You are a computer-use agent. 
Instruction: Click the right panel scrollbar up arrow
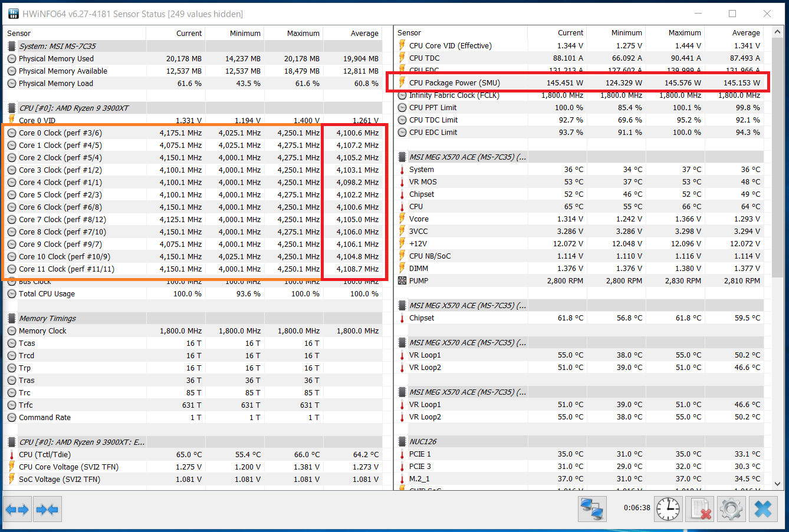[778, 32]
